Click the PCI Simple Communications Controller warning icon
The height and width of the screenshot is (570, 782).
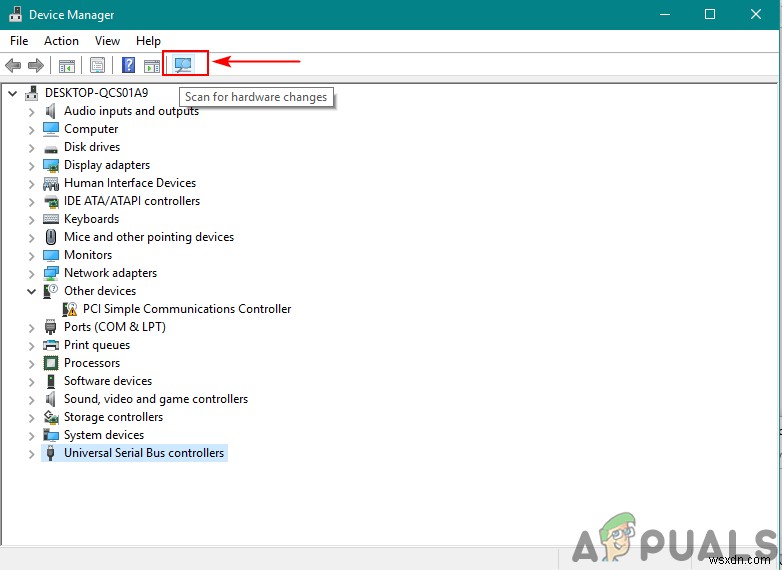(x=70, y=309)
